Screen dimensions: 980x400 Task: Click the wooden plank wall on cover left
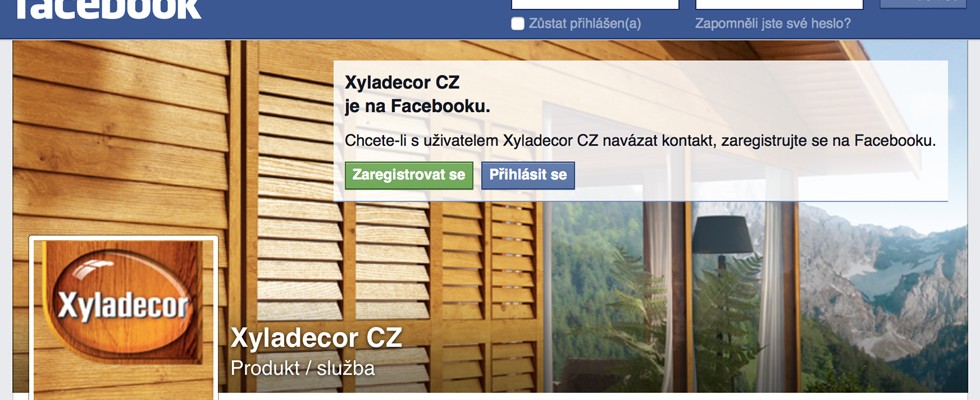click(x=119, y=138)
